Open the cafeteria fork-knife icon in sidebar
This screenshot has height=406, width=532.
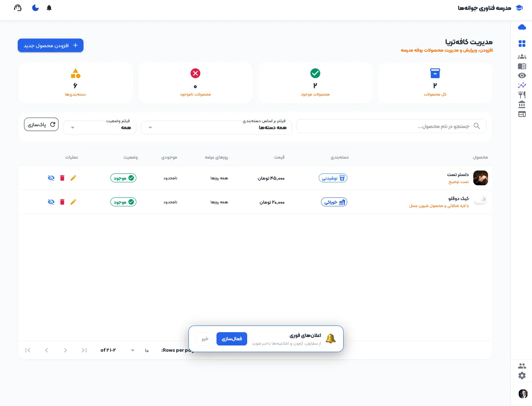[522, 95]
